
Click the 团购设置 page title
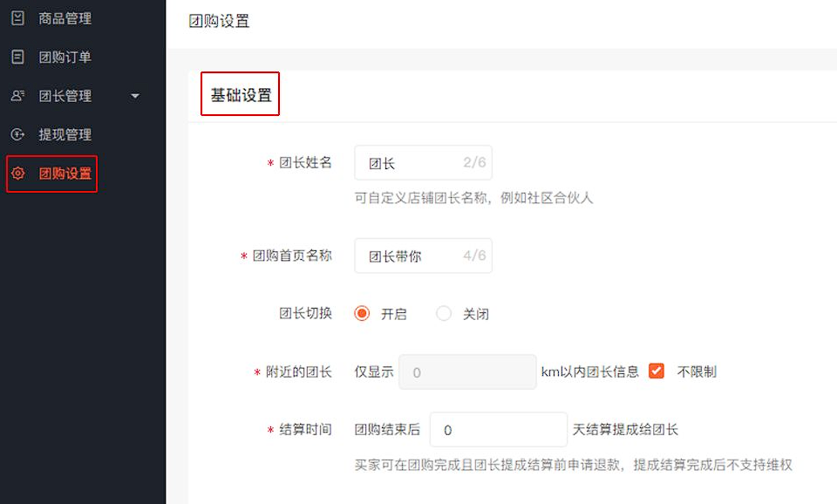tap(219, 21)
